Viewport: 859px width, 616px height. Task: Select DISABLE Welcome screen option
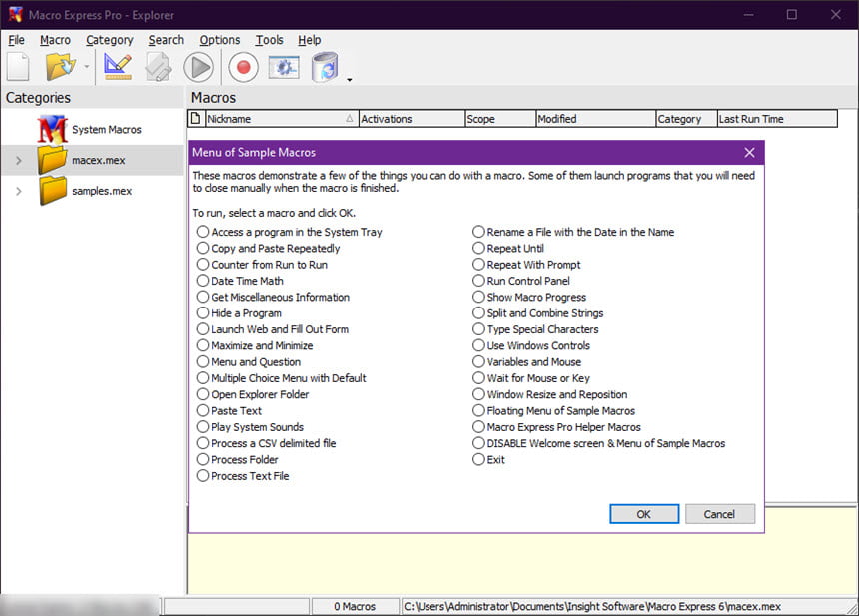(x=598, y=443)
